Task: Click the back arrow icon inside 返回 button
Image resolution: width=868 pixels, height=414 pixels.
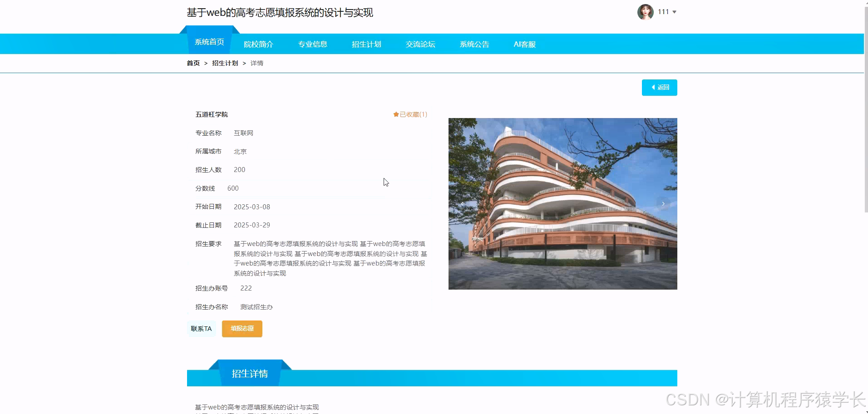Action: point(653,87)
